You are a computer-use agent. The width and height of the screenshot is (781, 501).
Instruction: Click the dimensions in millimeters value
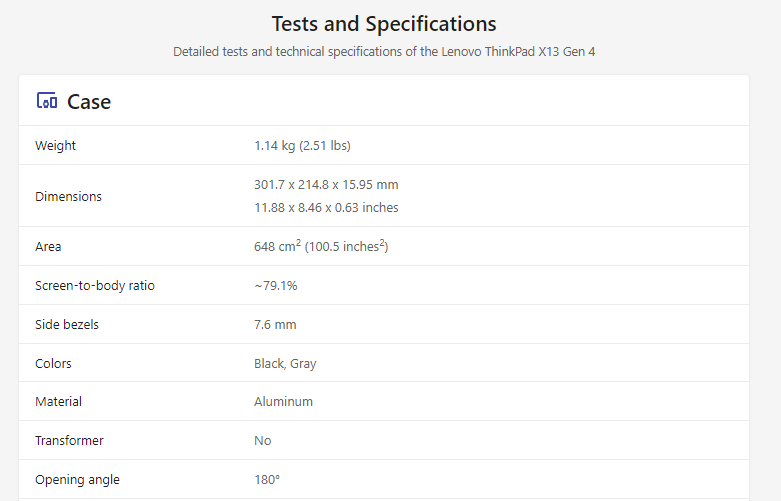326,185
